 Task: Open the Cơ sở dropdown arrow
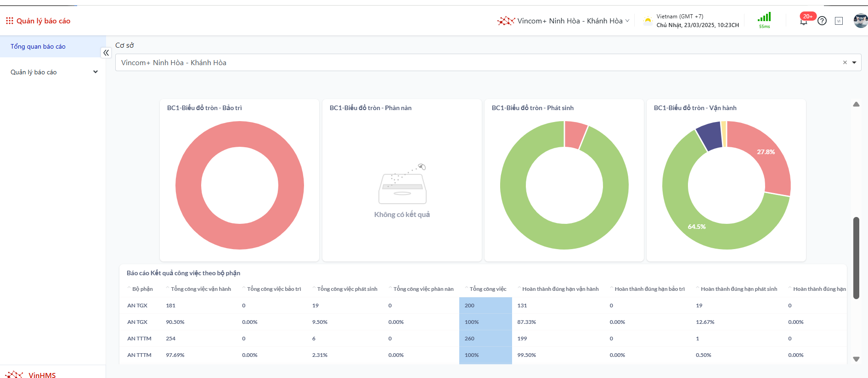tap(854, 62)
